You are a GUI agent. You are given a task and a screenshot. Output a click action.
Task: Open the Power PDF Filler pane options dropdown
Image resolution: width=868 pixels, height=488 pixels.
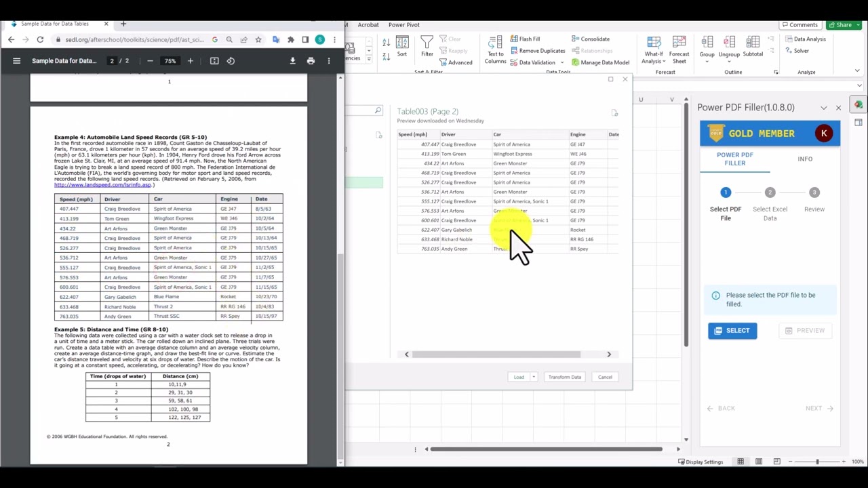(x=823, y=108)
